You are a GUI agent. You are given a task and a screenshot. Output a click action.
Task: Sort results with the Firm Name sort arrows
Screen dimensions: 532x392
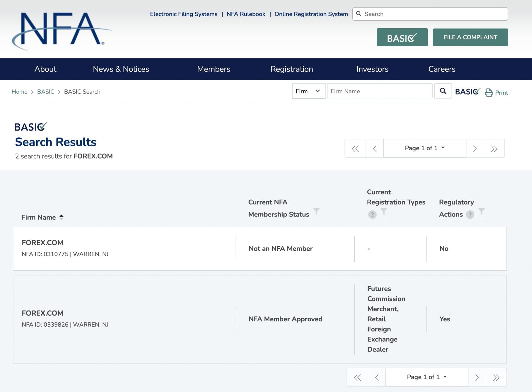(x=61, y=217)
